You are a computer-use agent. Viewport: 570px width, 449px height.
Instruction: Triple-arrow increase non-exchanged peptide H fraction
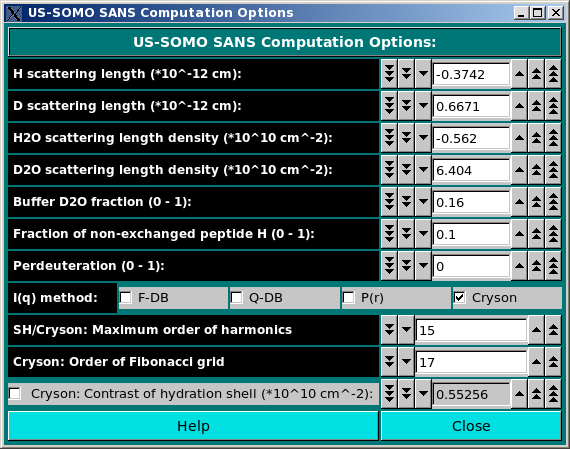(x=553, y=234)
